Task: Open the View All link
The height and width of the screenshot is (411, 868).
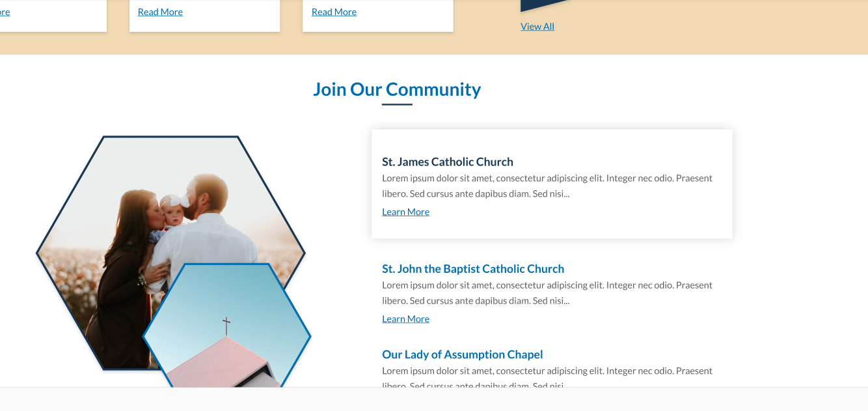Action: tap(537, 26)
